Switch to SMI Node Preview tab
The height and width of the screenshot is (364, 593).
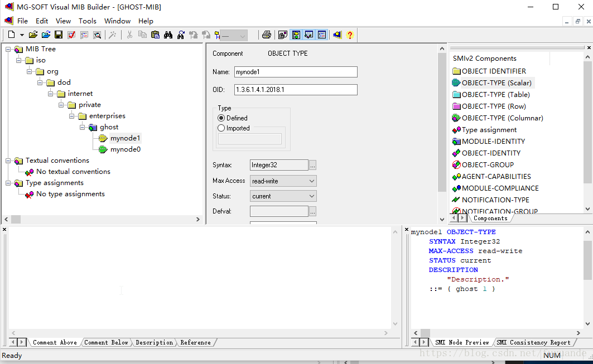(462, 342)
